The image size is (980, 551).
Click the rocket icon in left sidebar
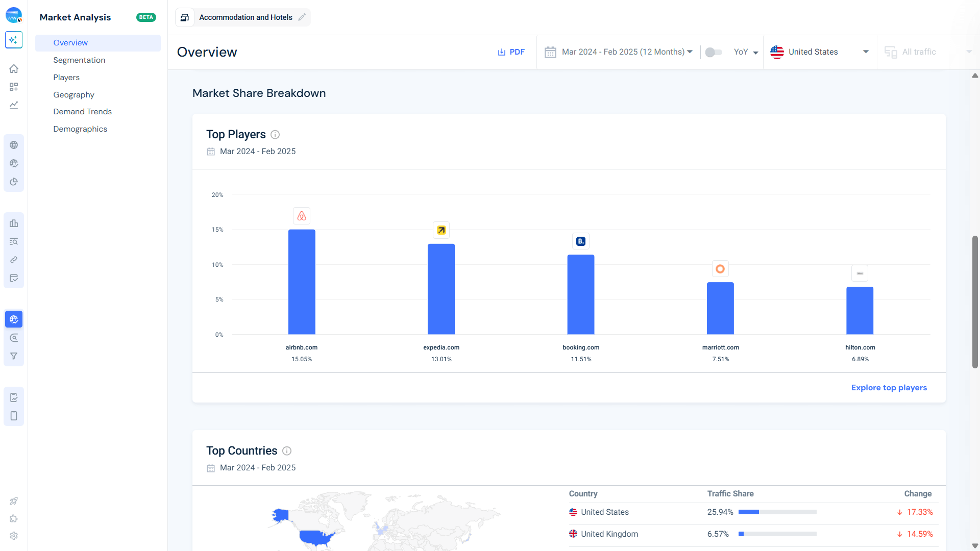coord(14,501)
